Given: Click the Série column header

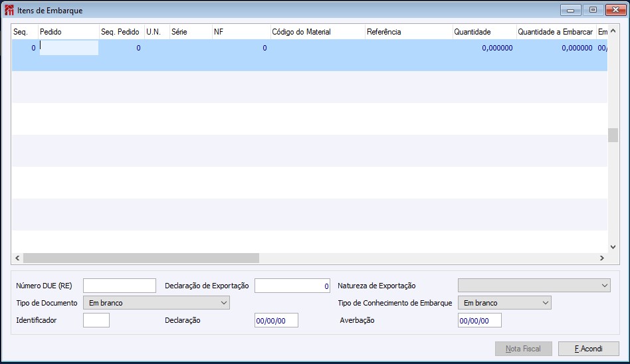Looking at the screenshot, I should 191,32.
